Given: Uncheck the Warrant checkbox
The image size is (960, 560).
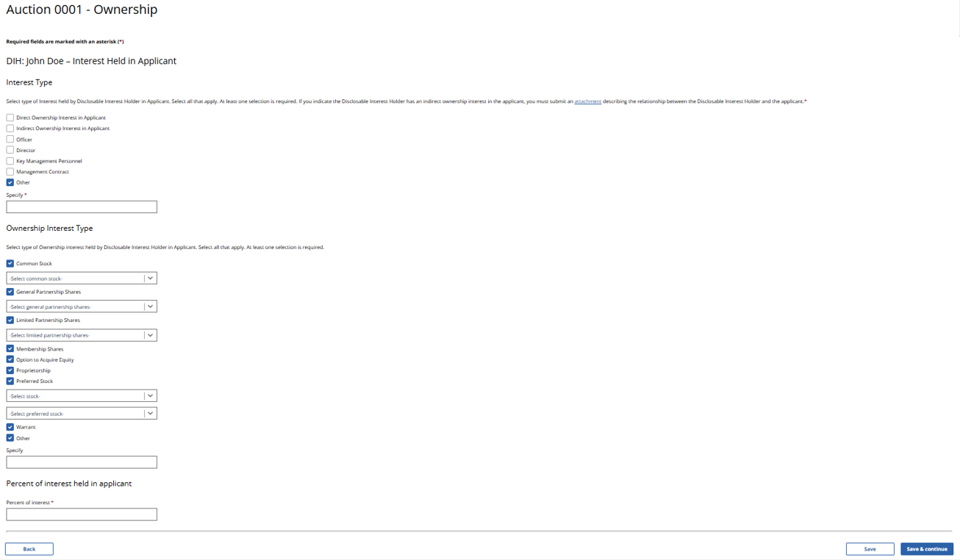Looking at the screenshot, I should pos(10,427).
